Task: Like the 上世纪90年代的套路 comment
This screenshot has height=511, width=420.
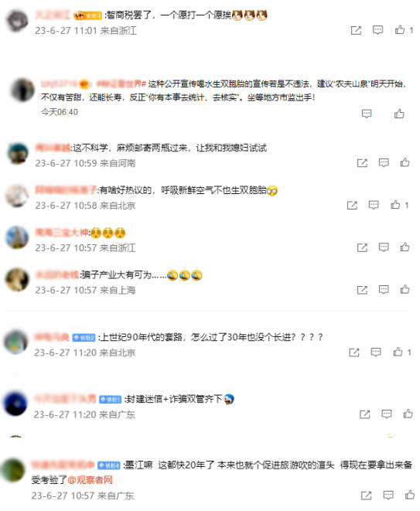Action: pyautogui.click(x=398, y=352)
